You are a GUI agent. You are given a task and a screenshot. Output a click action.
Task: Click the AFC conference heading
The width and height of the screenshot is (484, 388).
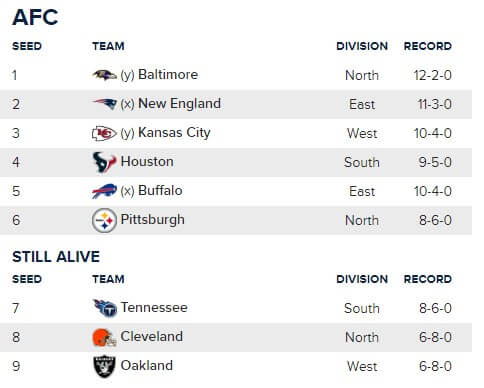pyautogui.click(x=35, y=17)
